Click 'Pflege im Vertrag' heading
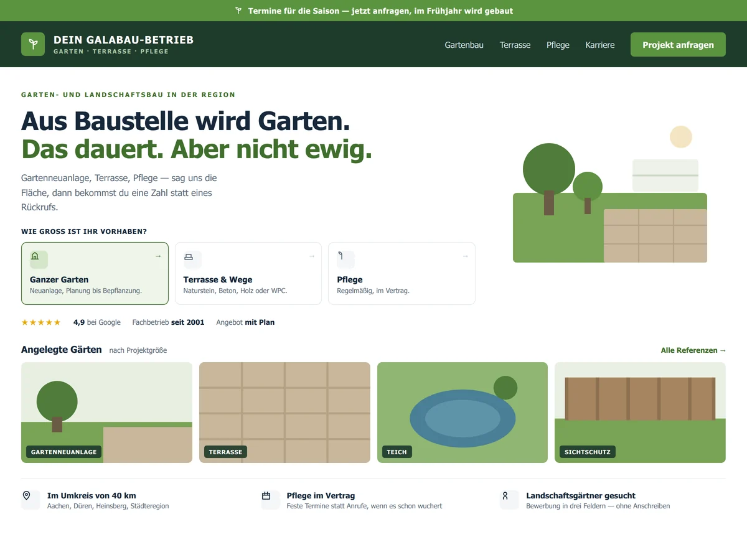This screenshot has width=747, height=560. coord(321,495)
